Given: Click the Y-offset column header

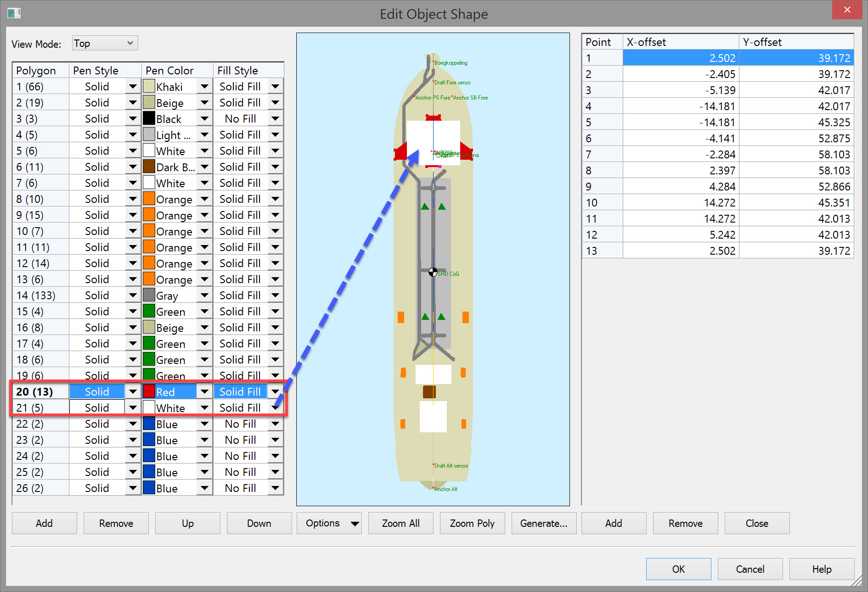Looking at the screenshot, I should [796, 42].
